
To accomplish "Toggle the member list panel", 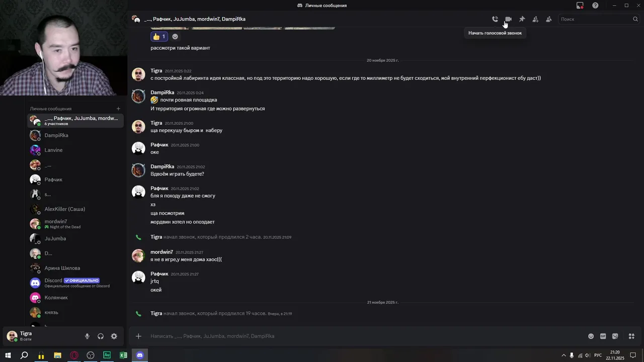I will click(x=549, y=19).
